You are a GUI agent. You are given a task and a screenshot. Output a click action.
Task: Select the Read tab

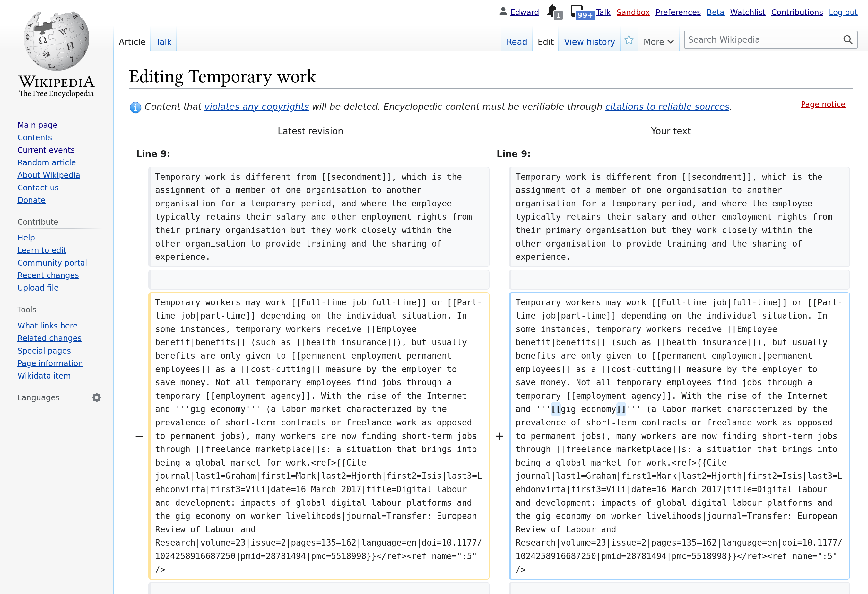coord(516,42)
